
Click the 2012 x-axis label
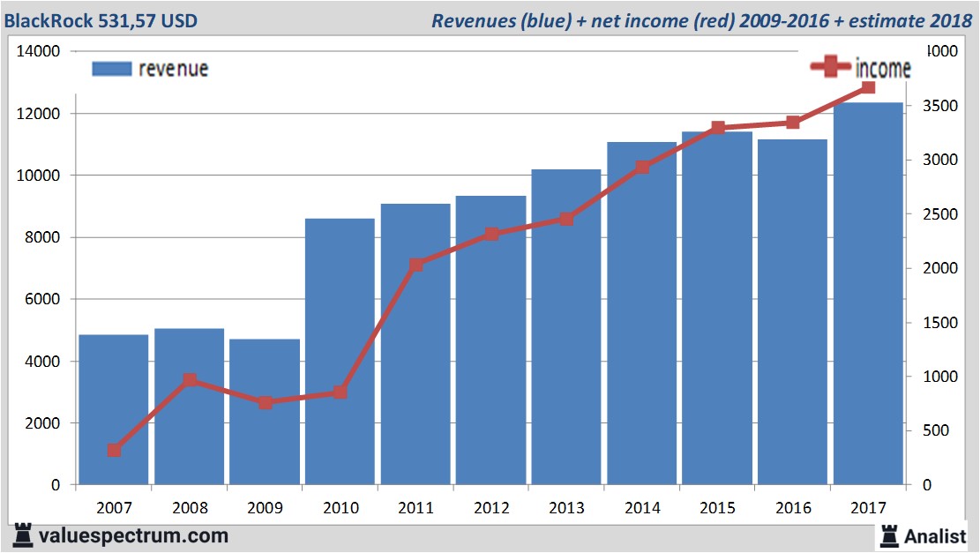tap(491, 508)
